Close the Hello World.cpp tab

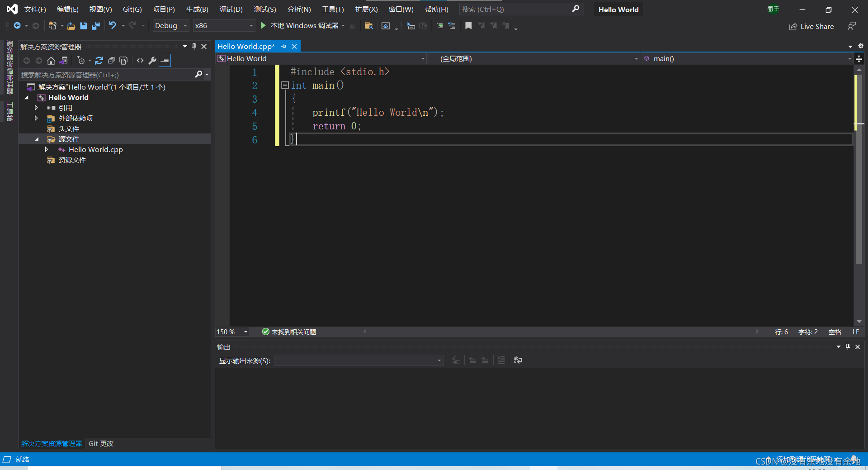294,46
